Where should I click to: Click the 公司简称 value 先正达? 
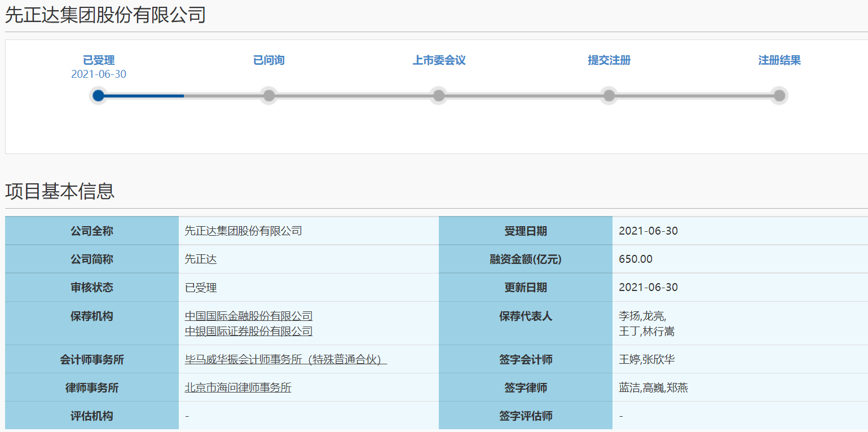(x=201, y=259)
